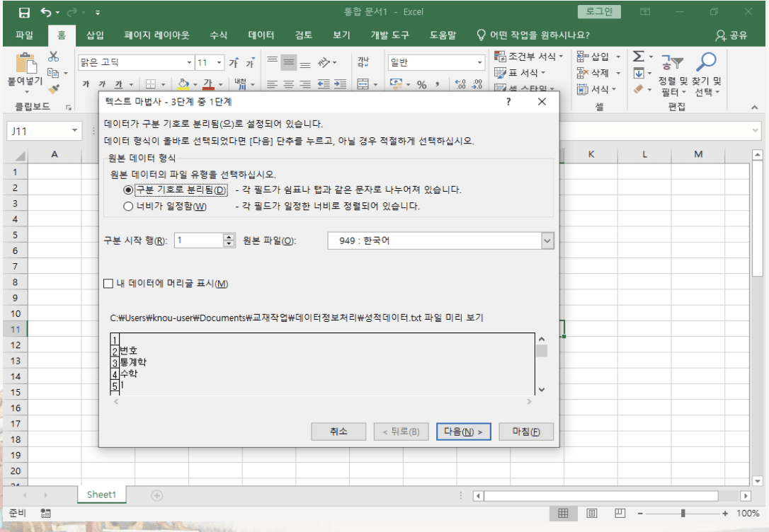Click the AutoSum sigma icon
Viewport: 769px width, 532px height.
(638, 57)
